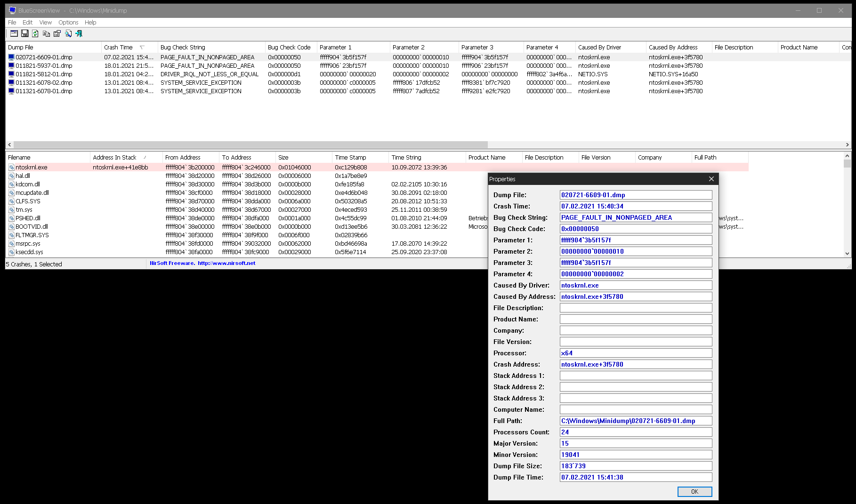This screenshot has height=504, width=856.
Task: Refresh the crash list with the green arrows icon
Action: pyautogui.click(x=35, y=33)
